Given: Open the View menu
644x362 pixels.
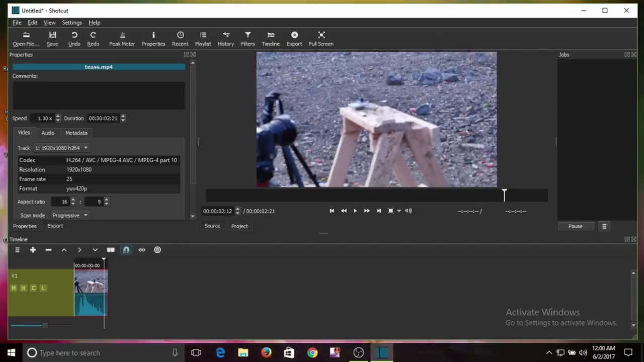Looking at the screenshot, I should 49,23.
